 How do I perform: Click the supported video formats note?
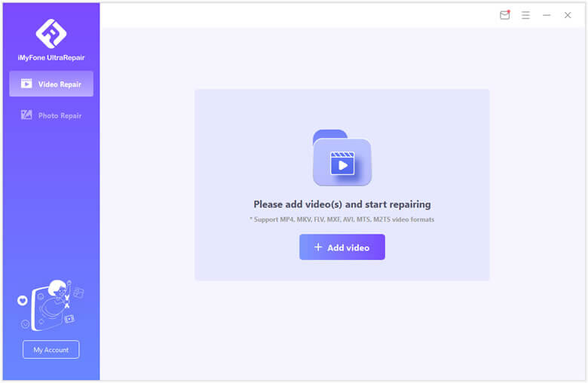[x=342, y=219]
